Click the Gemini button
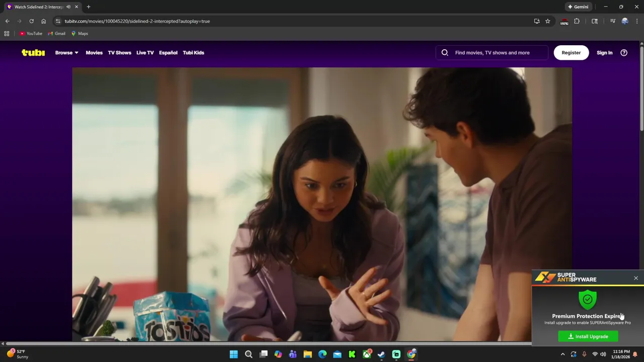This screenshot has height=362, width=644. 578,7
